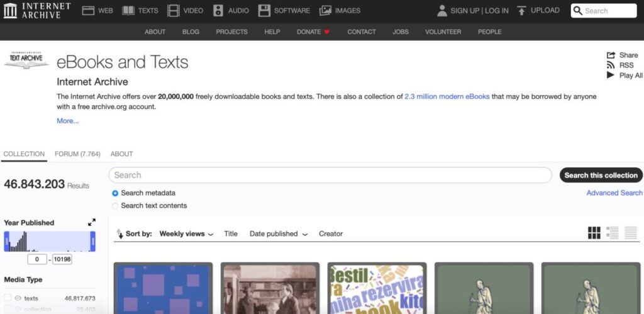The image size is (644, 314).
Task: Click the collection search input field
Action: (330, 176)
